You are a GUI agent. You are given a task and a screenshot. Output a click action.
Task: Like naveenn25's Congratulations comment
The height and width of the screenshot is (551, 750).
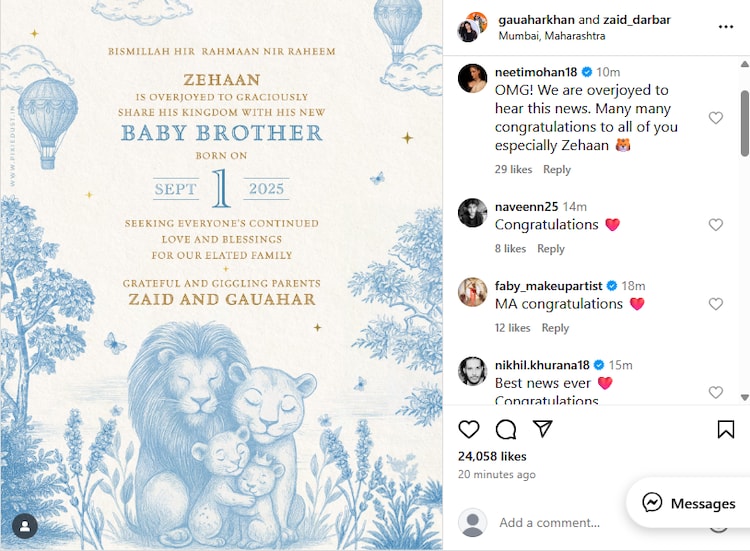pos(716,224)
